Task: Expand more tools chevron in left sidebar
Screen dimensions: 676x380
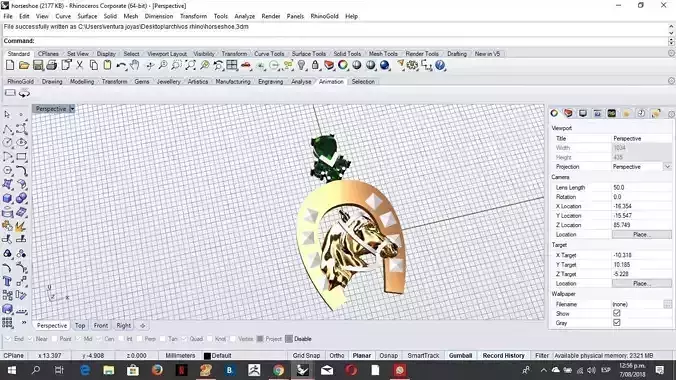Action: tap(24, 323)
